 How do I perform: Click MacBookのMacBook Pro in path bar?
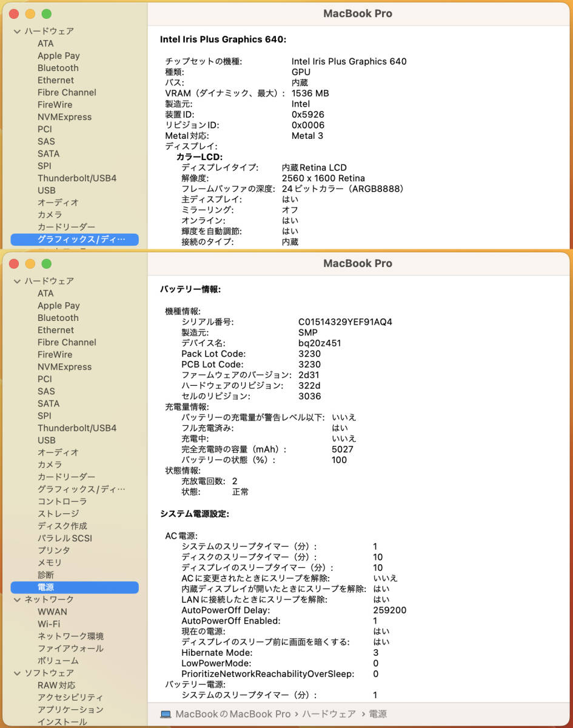(233, 714)
